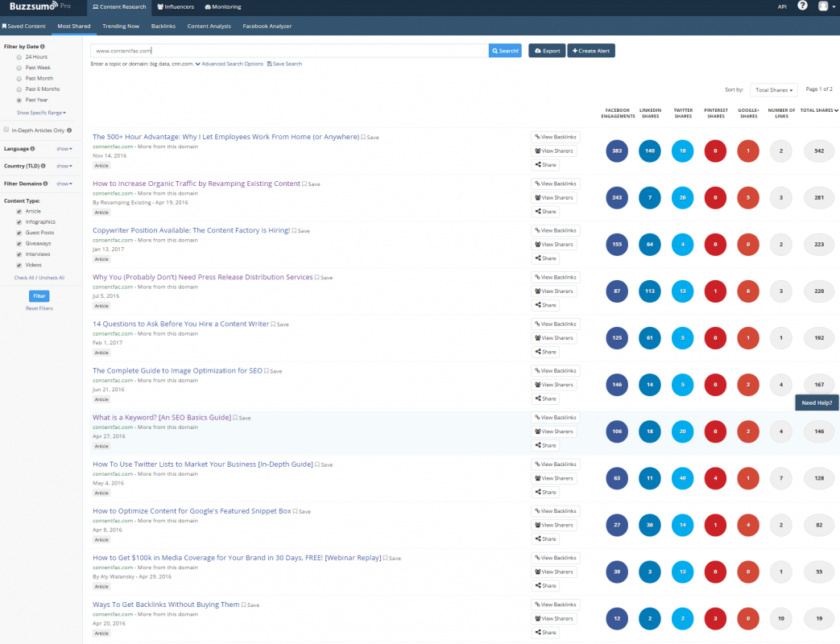This screenshot has height=644, width=840.
Task: Open the Need Help? widget
Action: 817,402
